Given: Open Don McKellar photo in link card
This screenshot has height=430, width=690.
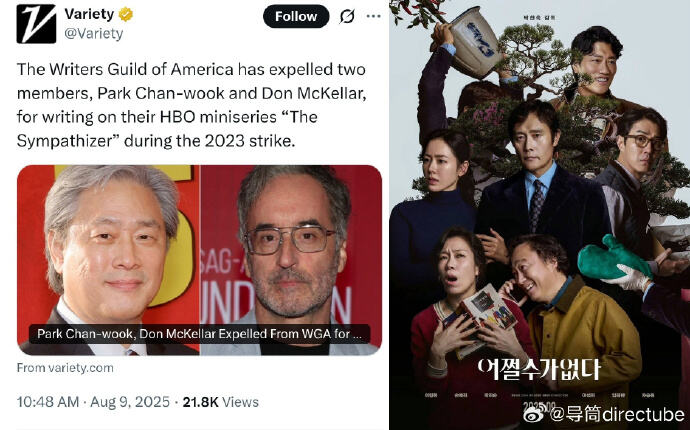Looking at the screenshot, I should [291, 260].
